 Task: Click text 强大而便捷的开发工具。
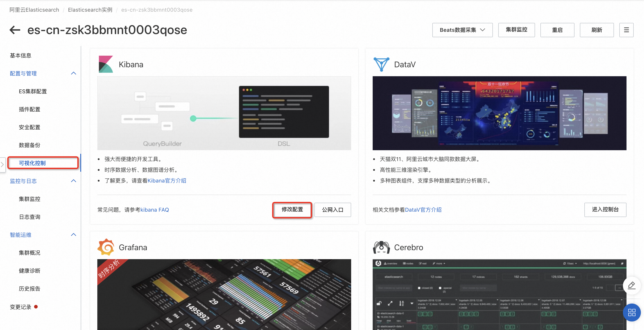134,159
